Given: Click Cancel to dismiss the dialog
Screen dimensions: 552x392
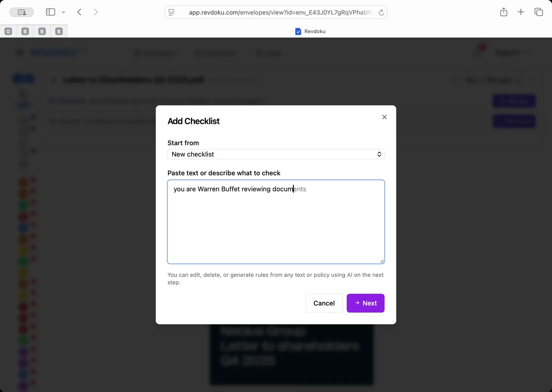Looking at the screenshot, I should pyautogui.click(x=324, y=303).
